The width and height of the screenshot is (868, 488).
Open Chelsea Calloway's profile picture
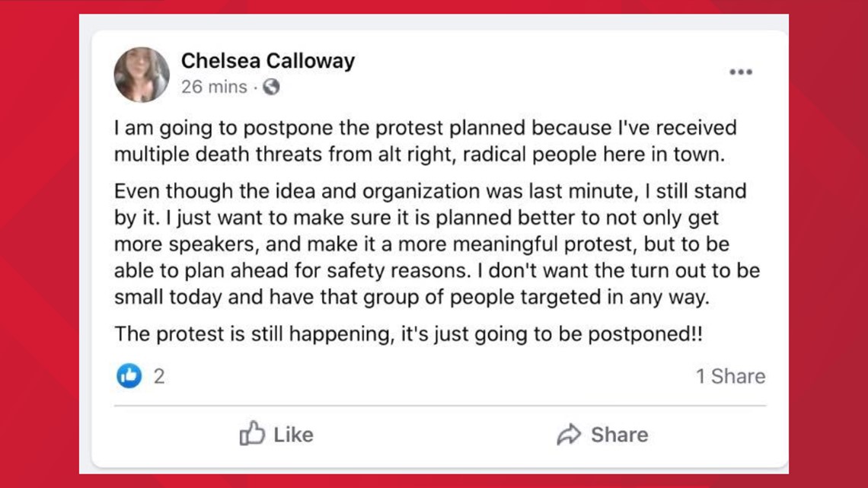142,75
